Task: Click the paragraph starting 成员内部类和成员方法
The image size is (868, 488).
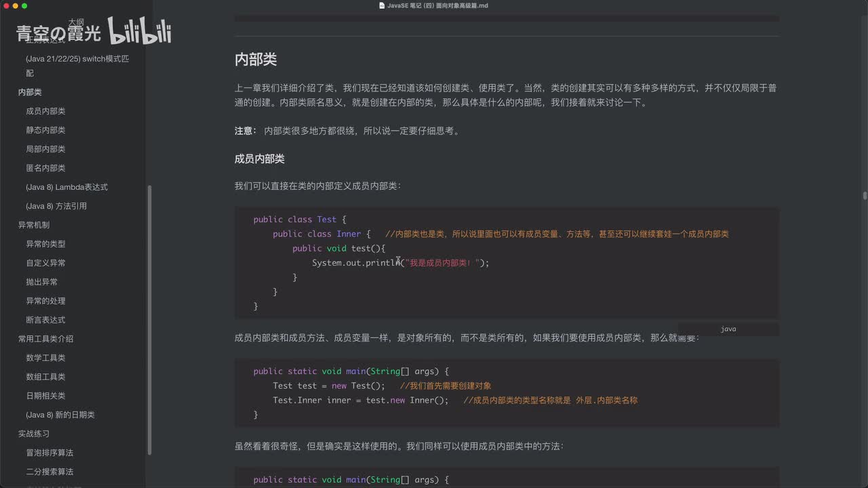Action: pos(467,337)
